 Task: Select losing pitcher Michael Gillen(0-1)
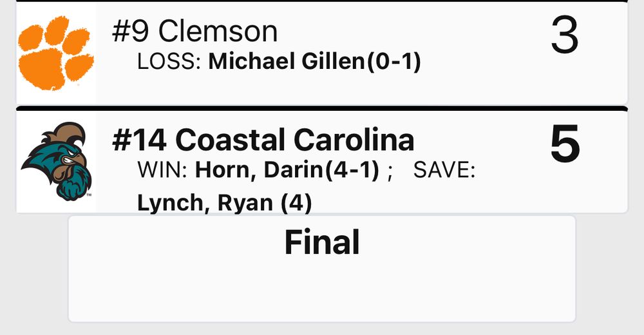[315, 62]
